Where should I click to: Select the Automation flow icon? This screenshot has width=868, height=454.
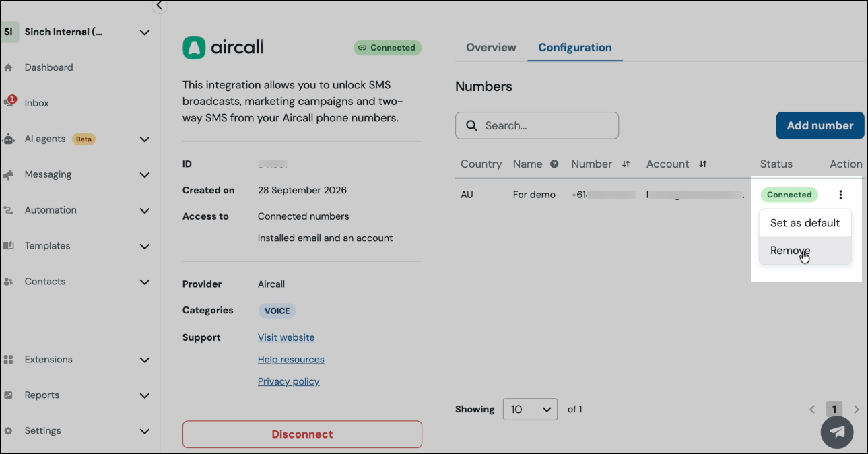[9, 210]
